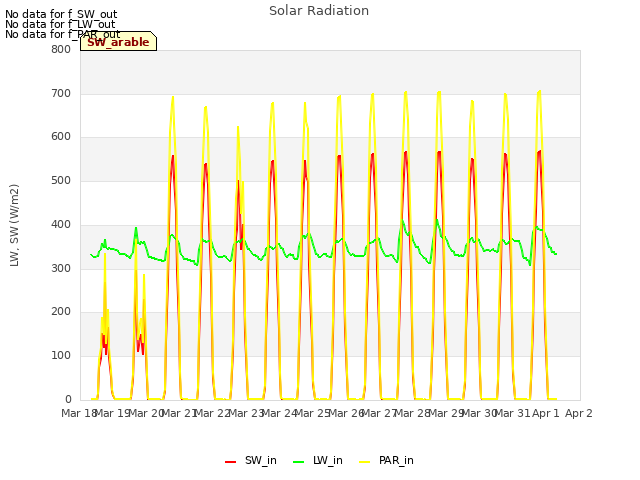
Task: Click the Mar 24 x-axis date label
Action: click(279, 413)
